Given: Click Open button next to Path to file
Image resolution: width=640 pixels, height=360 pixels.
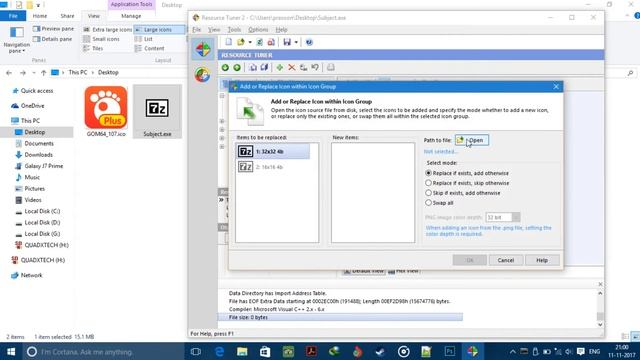Looking at the screenshot, I should pos(472,140).
